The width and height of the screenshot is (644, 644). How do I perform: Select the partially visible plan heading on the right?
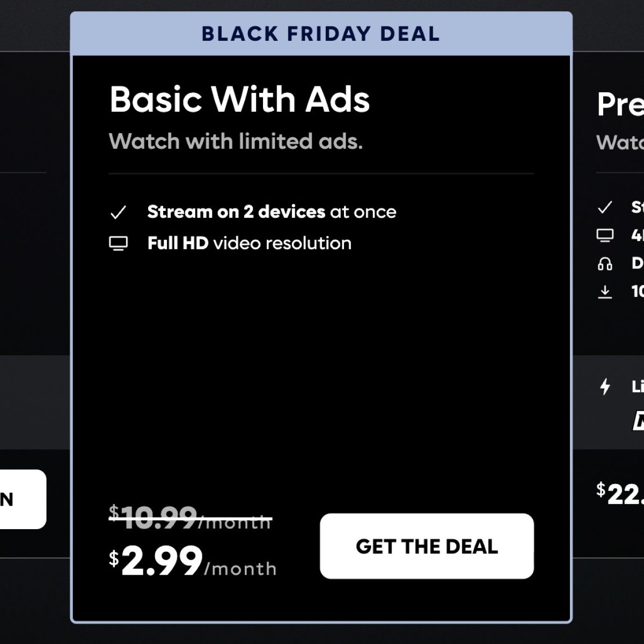coord(620,104)
